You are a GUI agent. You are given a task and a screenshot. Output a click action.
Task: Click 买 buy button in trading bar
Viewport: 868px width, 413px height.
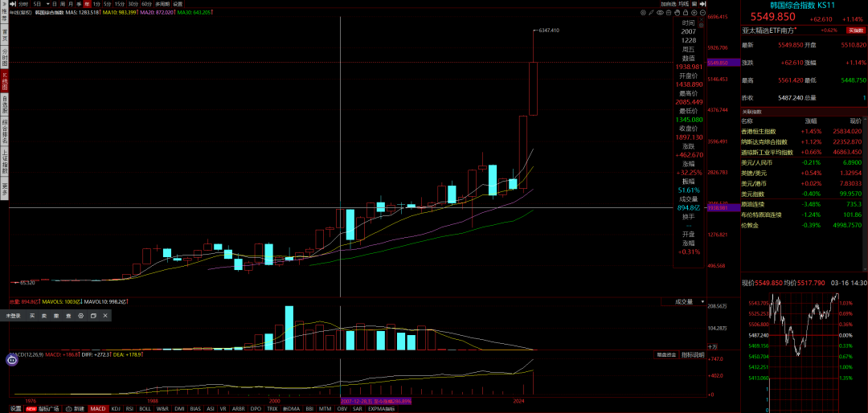pyautogui.click(x=32, y=316)
